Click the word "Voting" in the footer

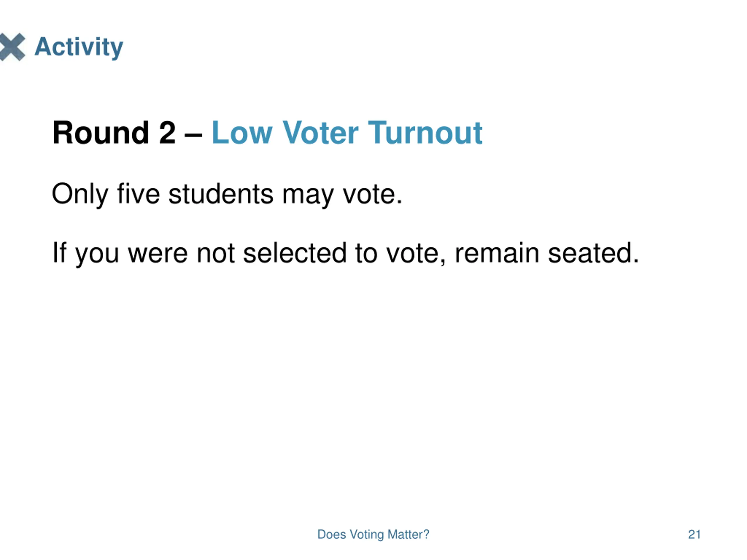point(367,535)
